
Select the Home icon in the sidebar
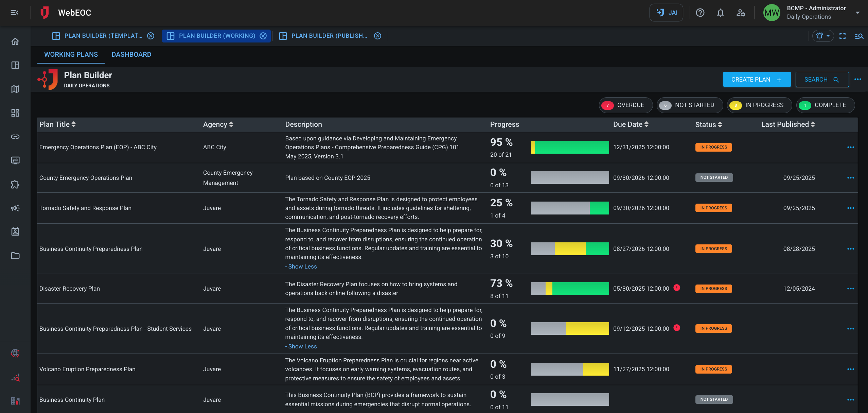tap(15, 41)
